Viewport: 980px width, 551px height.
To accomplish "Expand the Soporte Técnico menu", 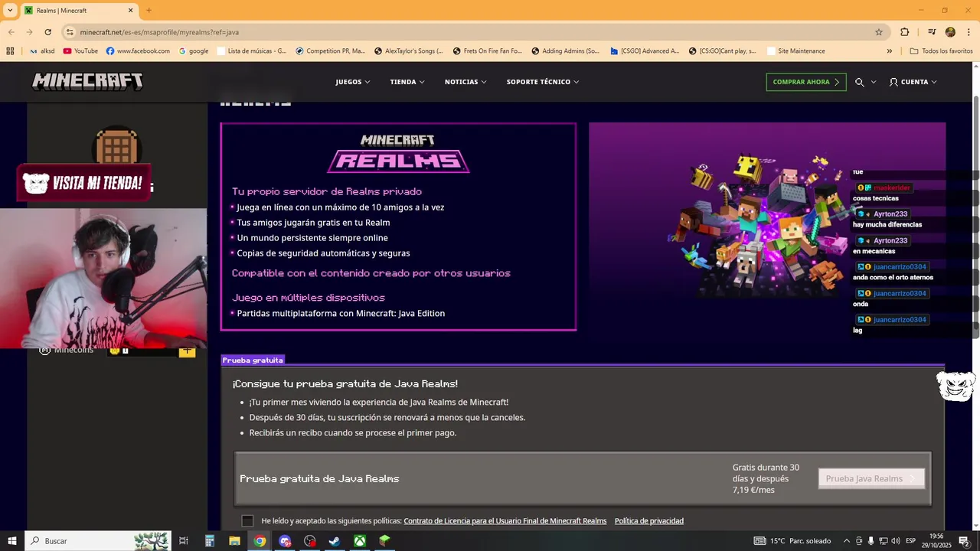I will pos(543,82).
